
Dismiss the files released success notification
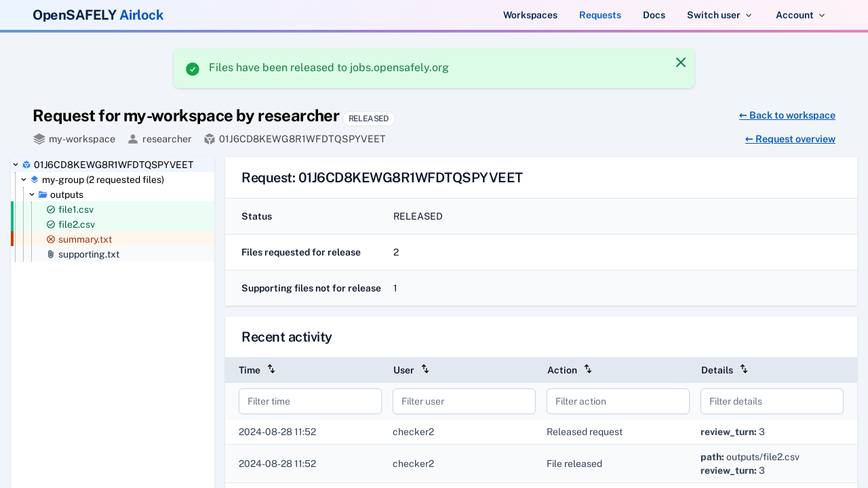(681, 62)
